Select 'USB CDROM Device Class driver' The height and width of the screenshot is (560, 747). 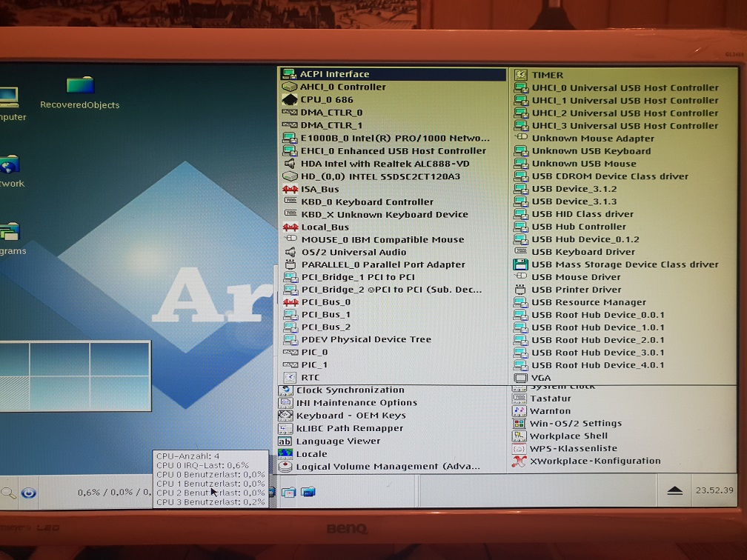pyautogui.click(x=611, y=176)
